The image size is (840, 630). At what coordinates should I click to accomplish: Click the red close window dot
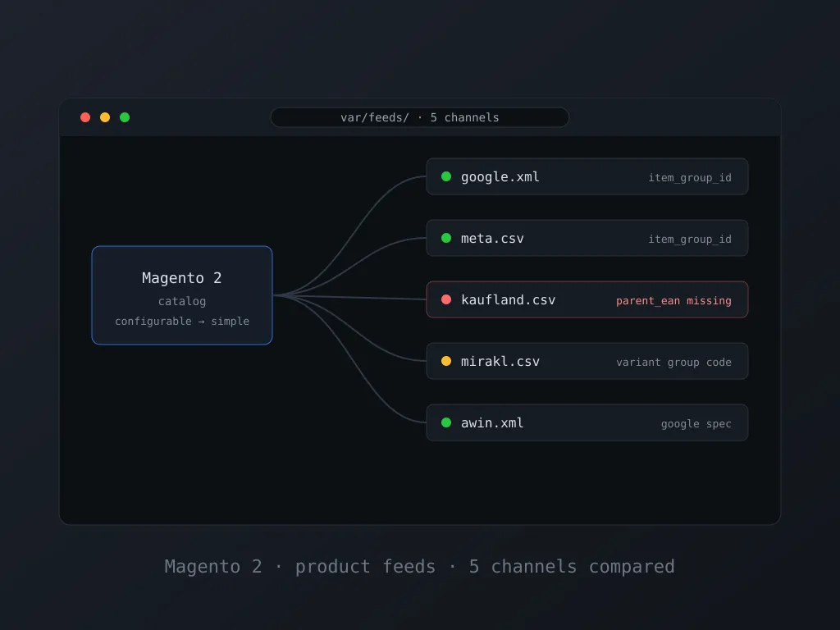click(85, 117)
